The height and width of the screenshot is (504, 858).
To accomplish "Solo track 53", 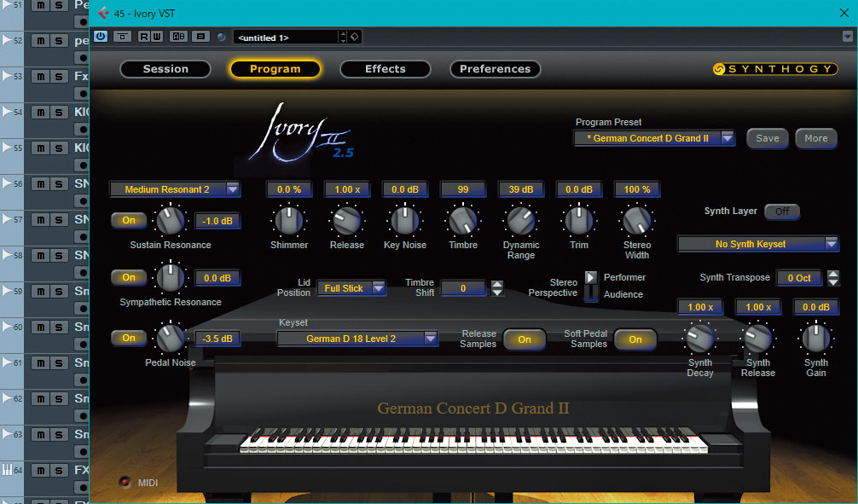I will point(59,77).
